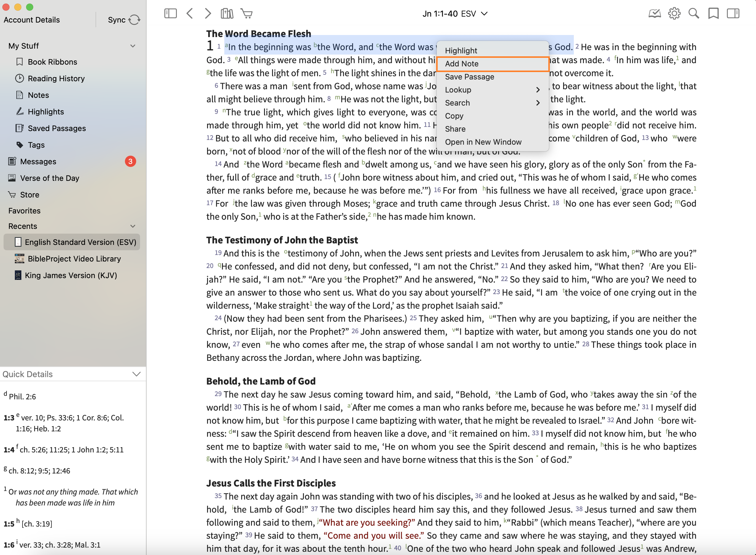Click the search magnifier icon

[x=693, y=13]
